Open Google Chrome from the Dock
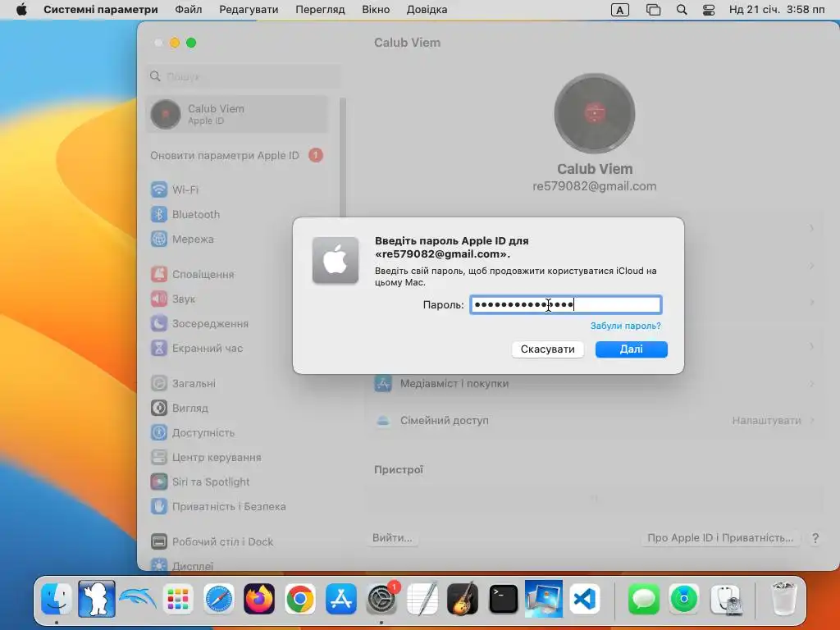 (x=300, y=599)
